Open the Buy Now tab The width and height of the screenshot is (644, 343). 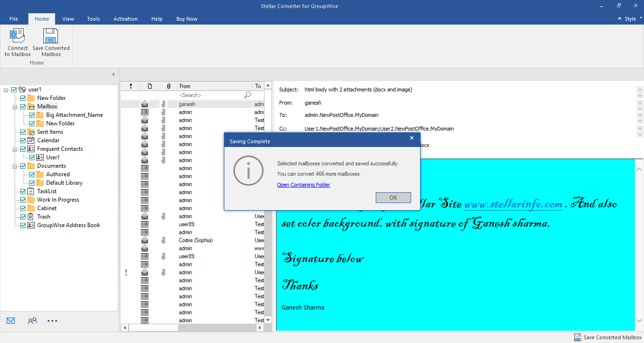[x=187, y=19]
